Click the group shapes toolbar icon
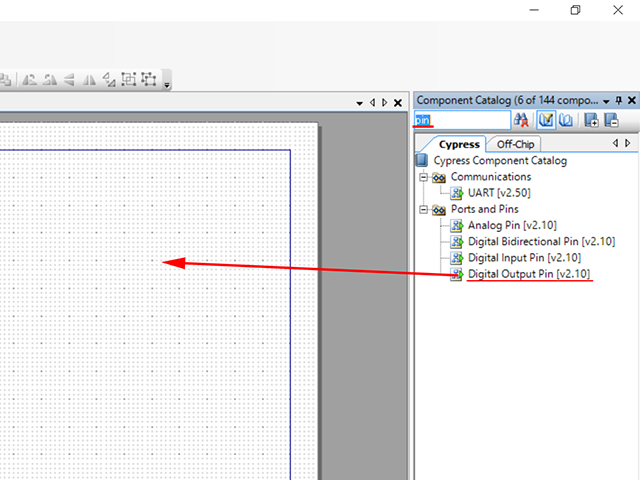This screenshot has height=480, width=640. [129, 79]
